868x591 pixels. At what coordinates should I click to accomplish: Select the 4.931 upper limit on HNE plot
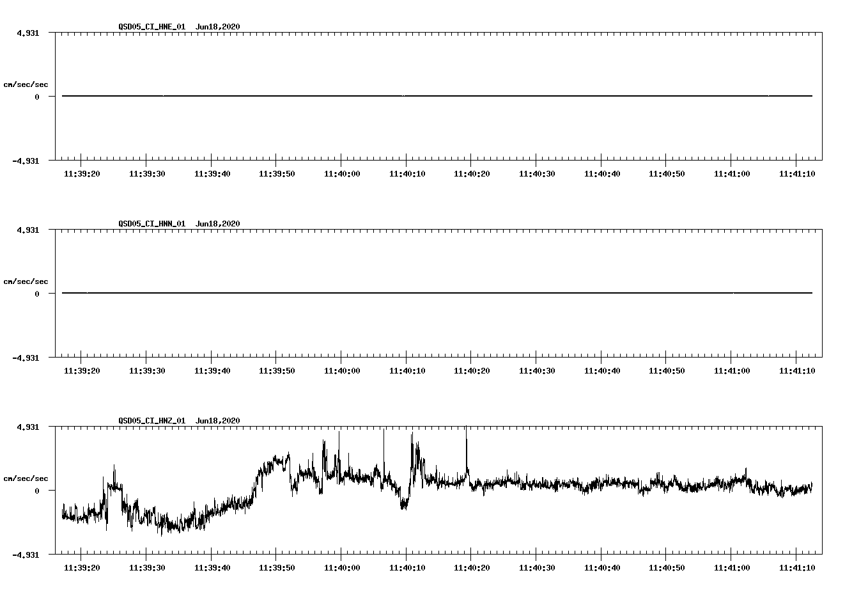point(28,33)
